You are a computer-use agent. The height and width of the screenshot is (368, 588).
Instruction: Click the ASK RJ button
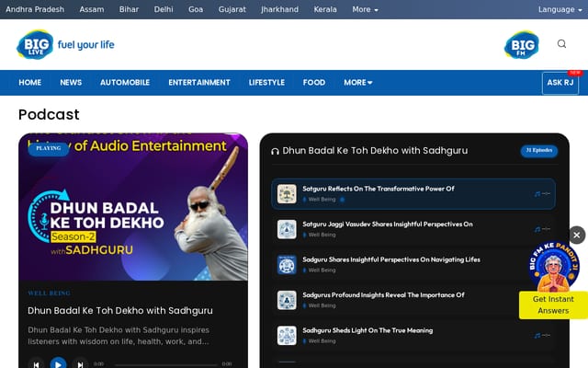point(560,83)
